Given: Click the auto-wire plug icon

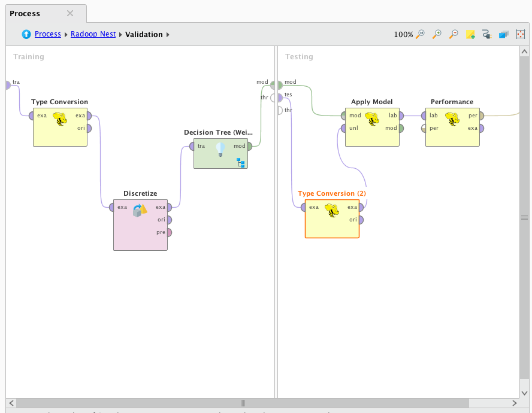Looking at the screenshot, I should click(487, 34).
